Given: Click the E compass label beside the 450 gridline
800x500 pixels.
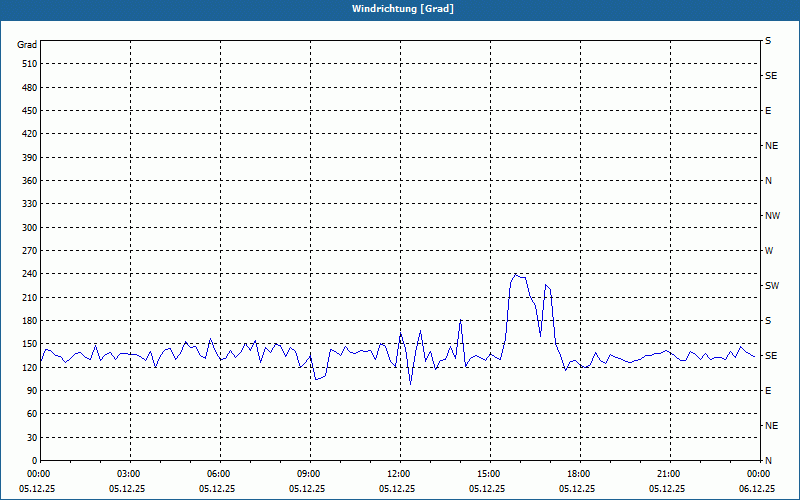Looking at the screenshot, I should click(768, 111).
